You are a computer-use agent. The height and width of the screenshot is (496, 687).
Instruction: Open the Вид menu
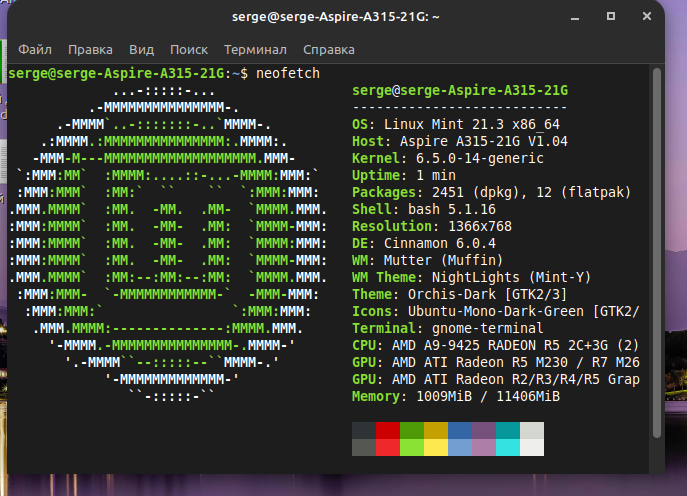click(142, 50)
